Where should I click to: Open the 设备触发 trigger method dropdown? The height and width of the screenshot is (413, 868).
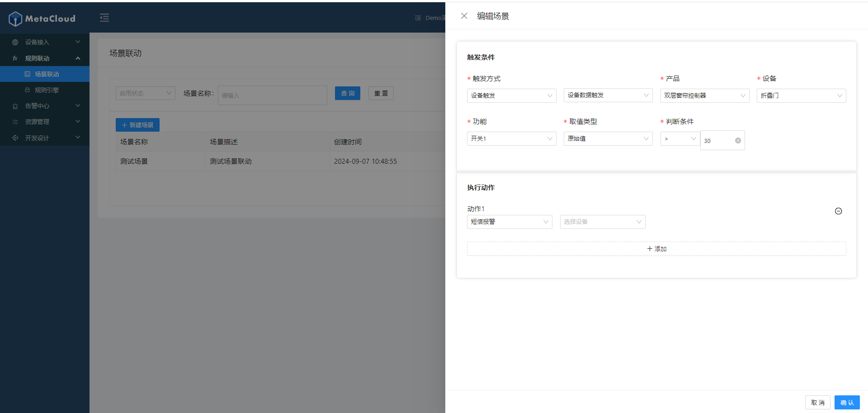pos(511,95)
